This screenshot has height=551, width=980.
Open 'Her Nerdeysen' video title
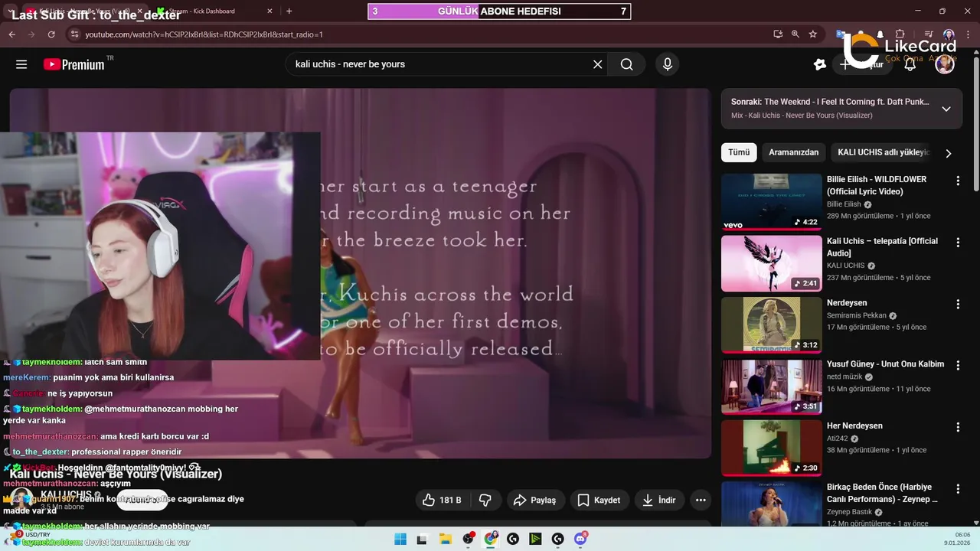coord(854,425)
